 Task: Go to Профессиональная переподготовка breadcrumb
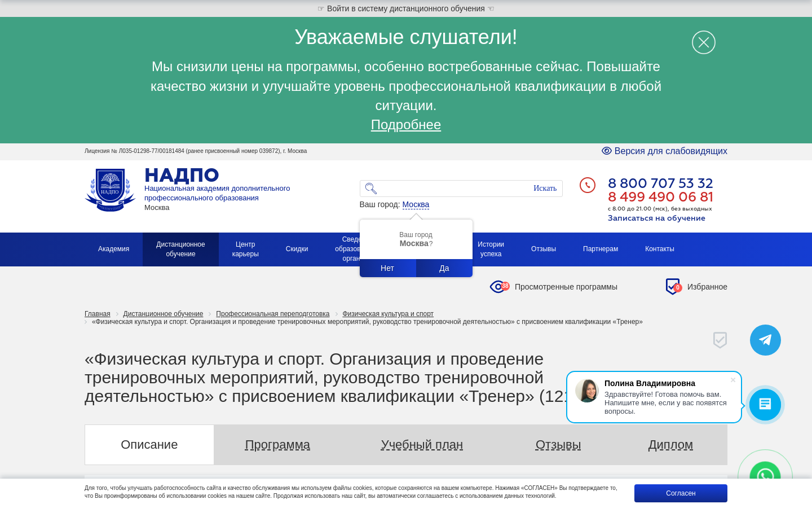(x=272, y=314)
